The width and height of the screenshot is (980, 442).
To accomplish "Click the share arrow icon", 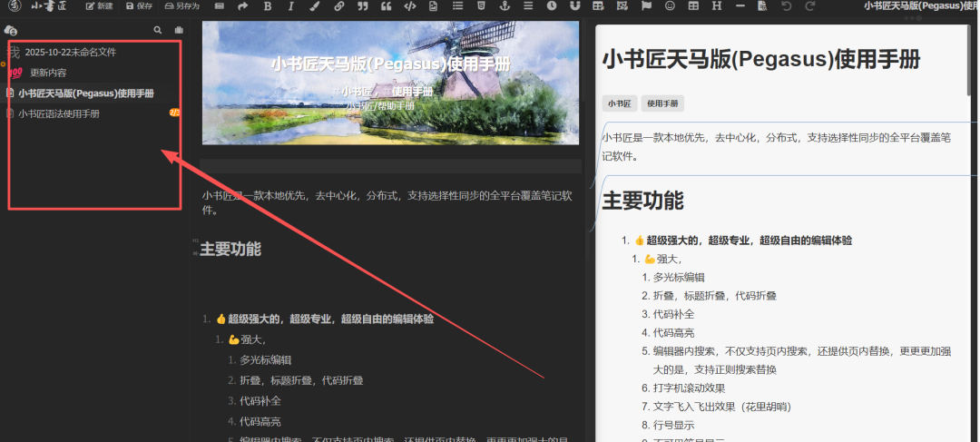I will pos(243,6).
